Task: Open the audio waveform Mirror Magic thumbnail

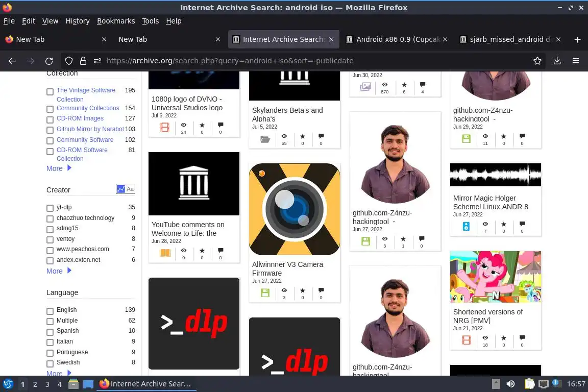Action: point(496,175)
